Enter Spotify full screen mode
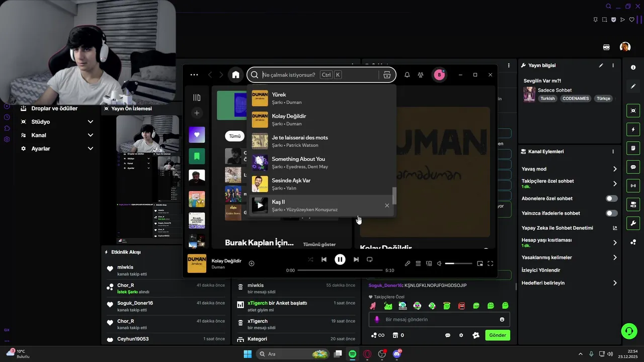The image size is (644, 362). tap(491, 263)
